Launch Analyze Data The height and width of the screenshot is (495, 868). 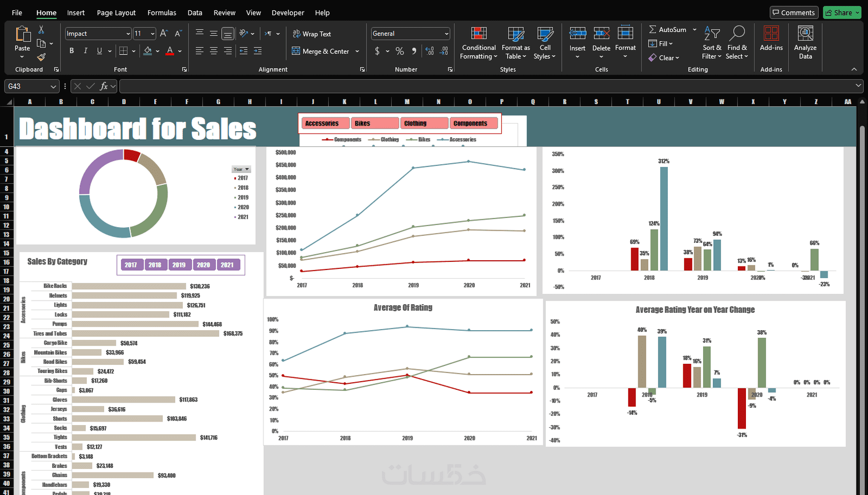tap(805, 43)
